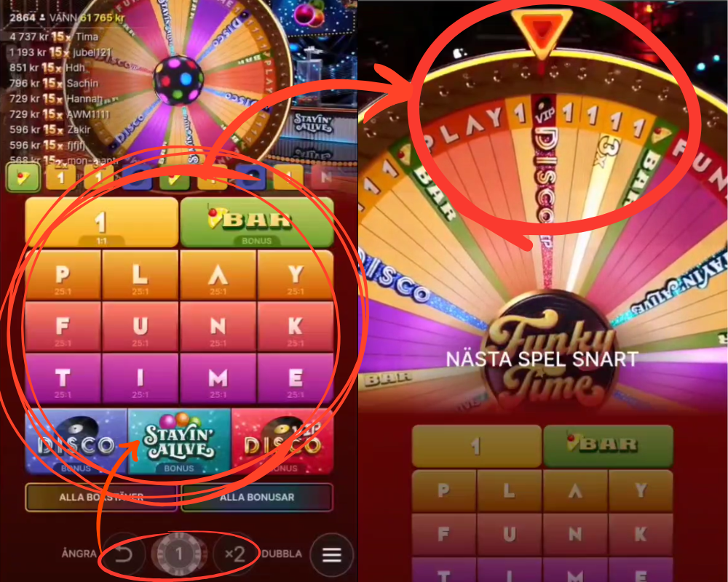
Task: Select the ALLA BOKSTÄVER option
Action: (x=101, y=497)
